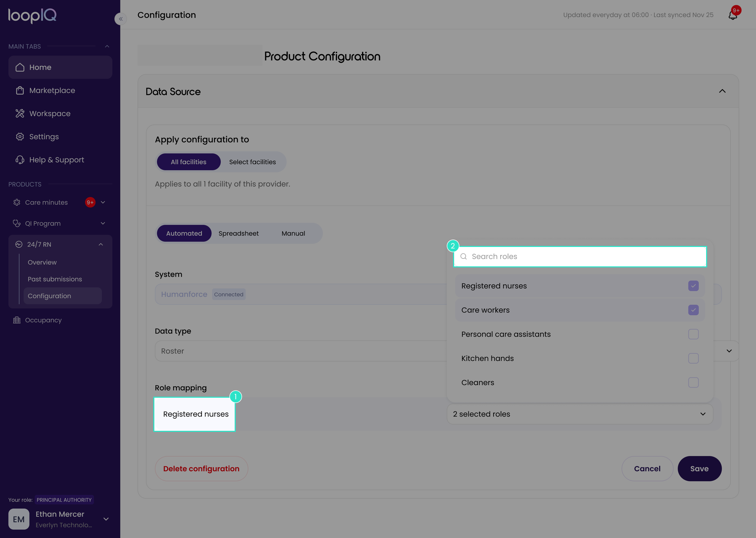Collapse the Main Tabs section
The width and height of the screenshot is (756, 538).
[107, 46]
